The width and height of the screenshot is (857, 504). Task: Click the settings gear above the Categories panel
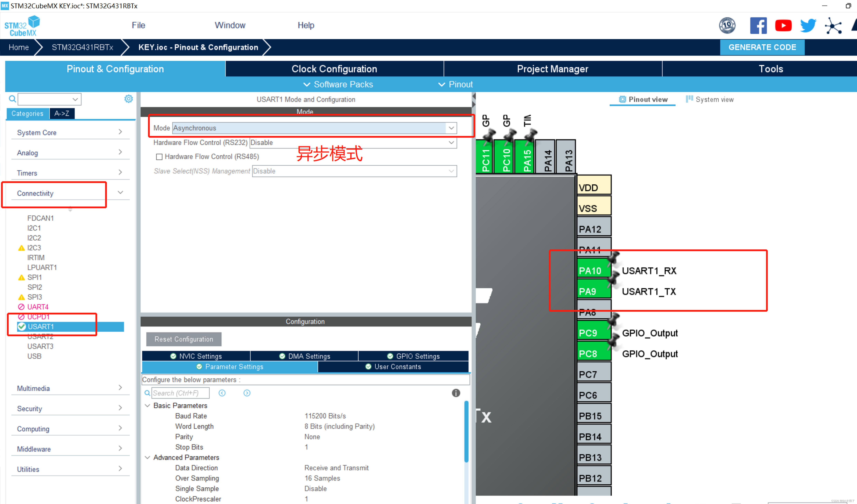[x=128, y=99]
